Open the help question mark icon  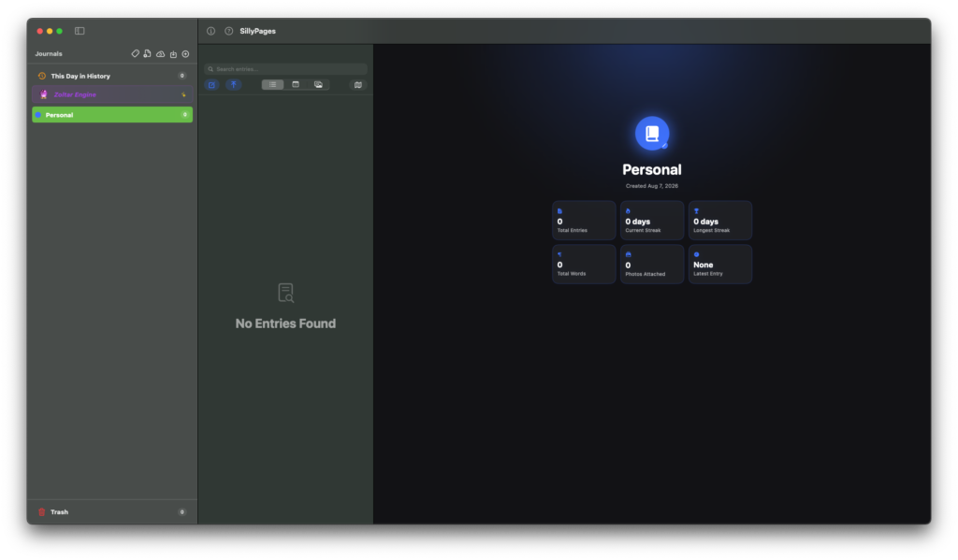(x=228, y=31)
